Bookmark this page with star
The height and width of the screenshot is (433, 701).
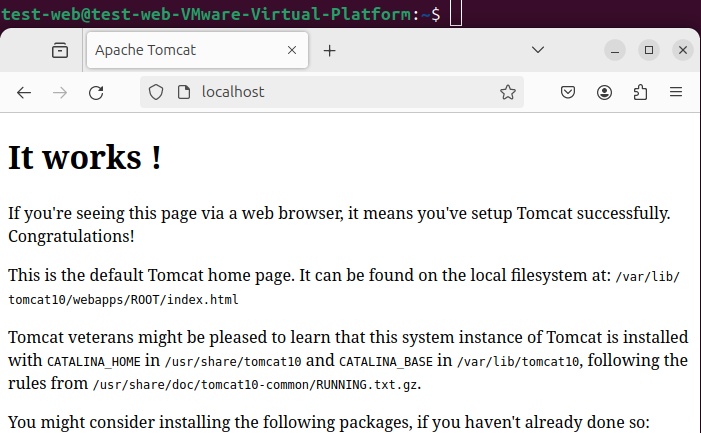pyautogui.click(x=508, y=92)
